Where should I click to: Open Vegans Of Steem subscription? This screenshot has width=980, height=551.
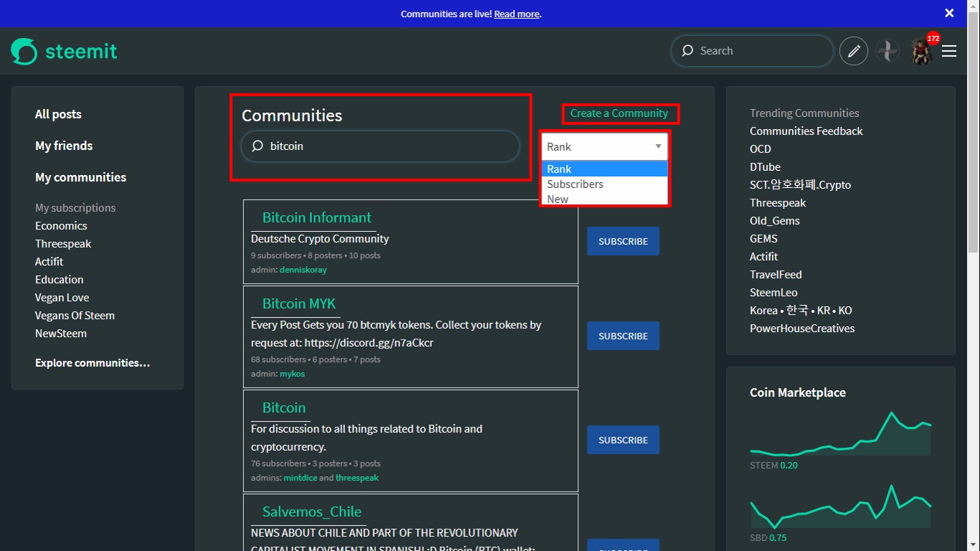[75, 315]
